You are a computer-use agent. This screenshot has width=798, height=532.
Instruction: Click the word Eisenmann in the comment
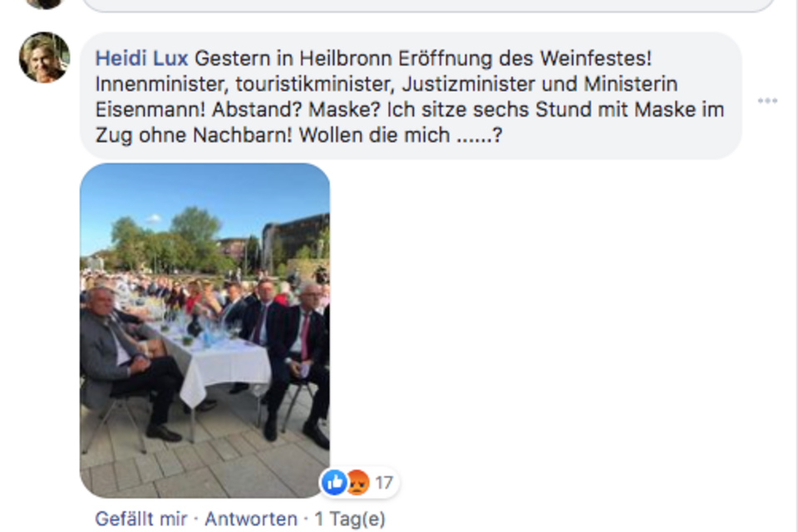(x=150, y=110)
